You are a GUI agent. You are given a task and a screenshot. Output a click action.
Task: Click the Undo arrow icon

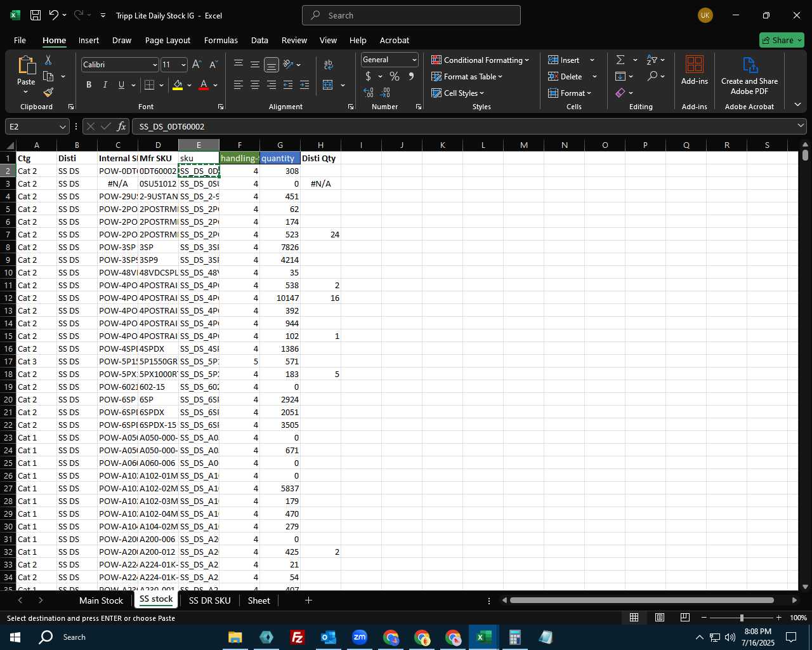(x=53, y=15)
